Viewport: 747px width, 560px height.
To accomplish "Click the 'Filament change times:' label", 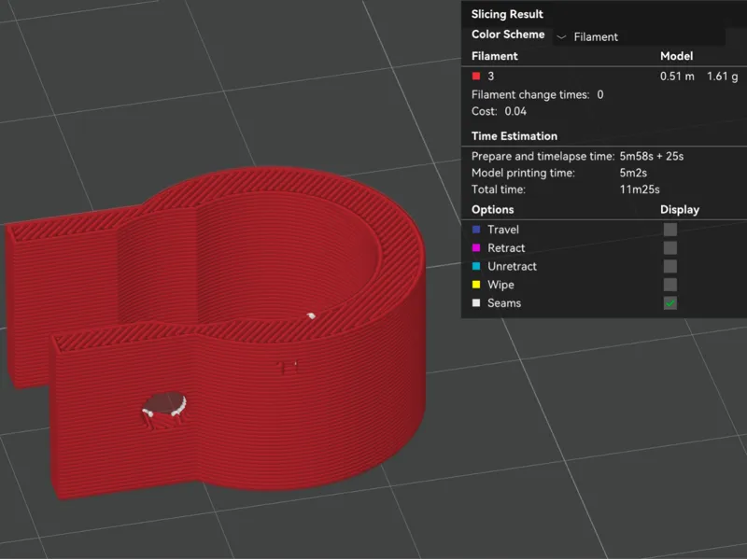I will tap(530, 95).
